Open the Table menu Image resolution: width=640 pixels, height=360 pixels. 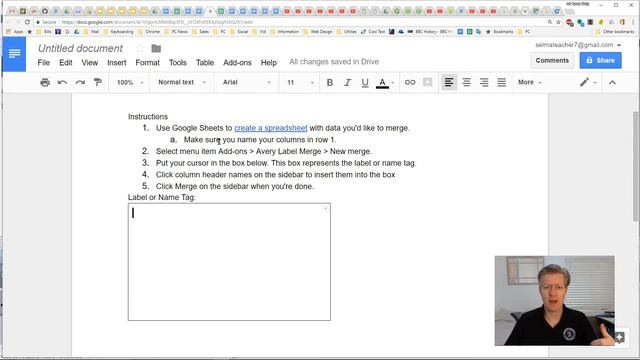click(x=205, y=62)
